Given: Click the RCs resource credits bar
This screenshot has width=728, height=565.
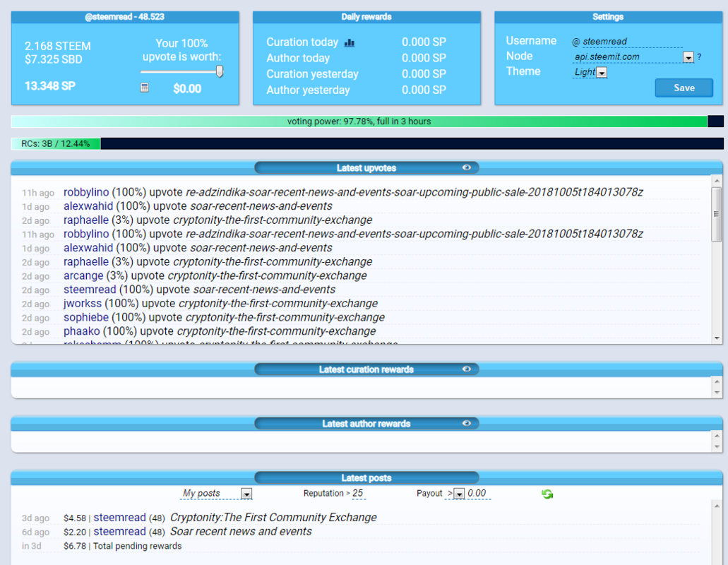Looking at the screenshot, I should pos(366,143).
